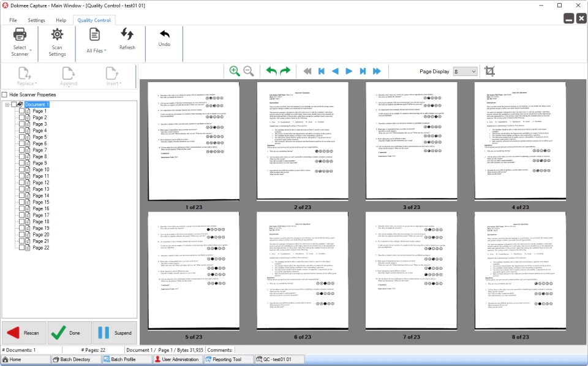Open Scan Settings gear icon
588x366 pixels.
click(57, 34)
